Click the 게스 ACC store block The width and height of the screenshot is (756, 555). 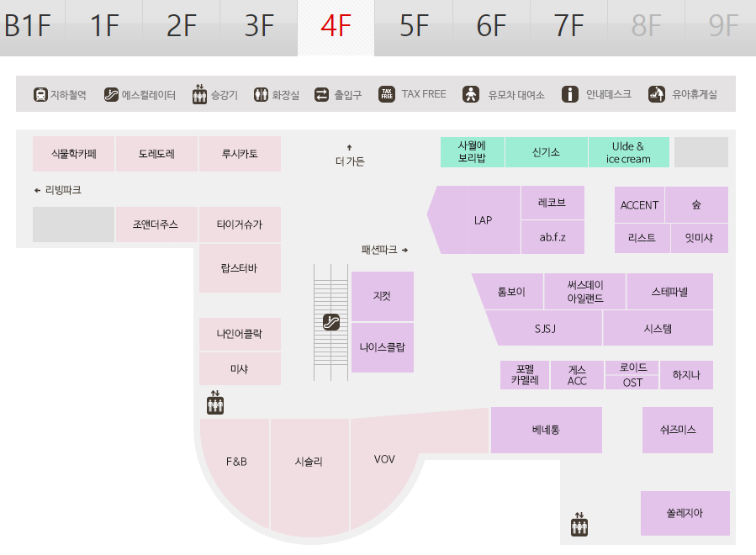[577, 375]
